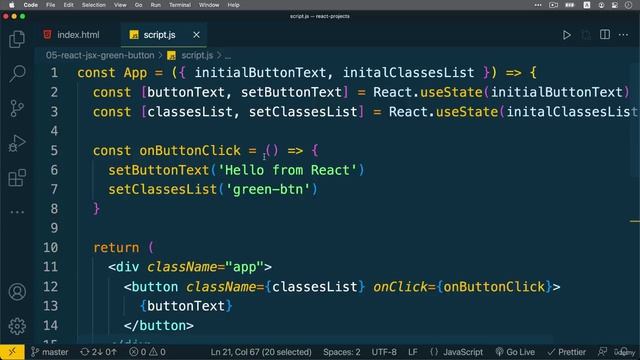Click line number 5 in the gutter
The image size is (640, 360).
(x=54, y=151)
